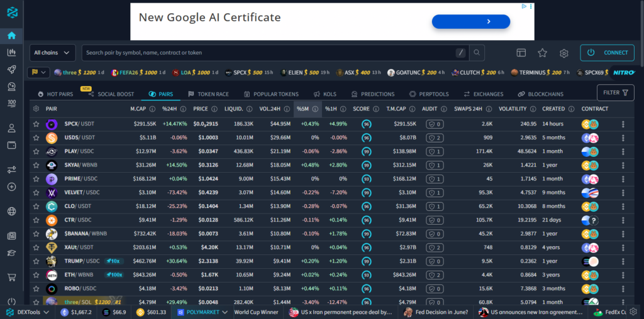Open the three-dot menu for CTR row
644x319 pixels.
(x=623, y=220)
